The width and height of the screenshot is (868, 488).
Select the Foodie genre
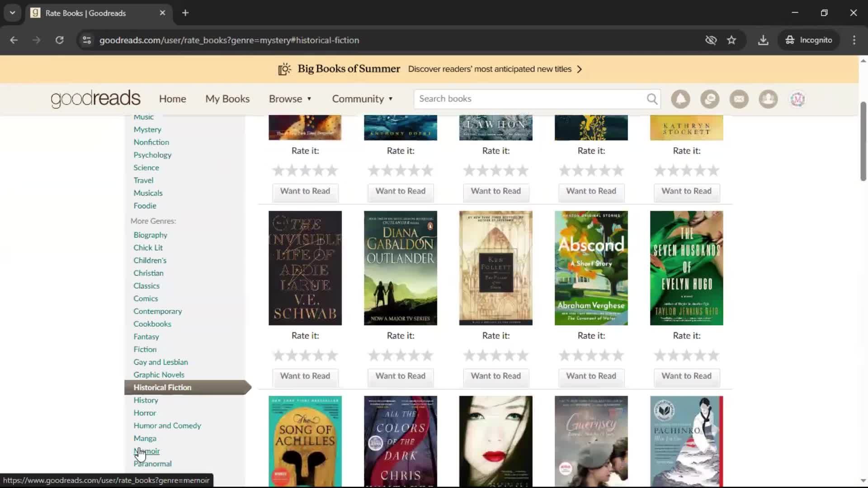(145, 206)
